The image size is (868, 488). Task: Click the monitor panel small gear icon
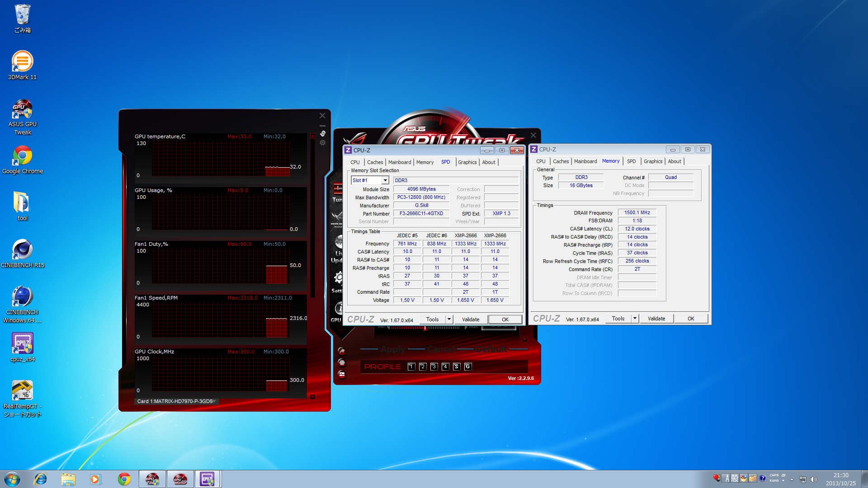point(323,143)
